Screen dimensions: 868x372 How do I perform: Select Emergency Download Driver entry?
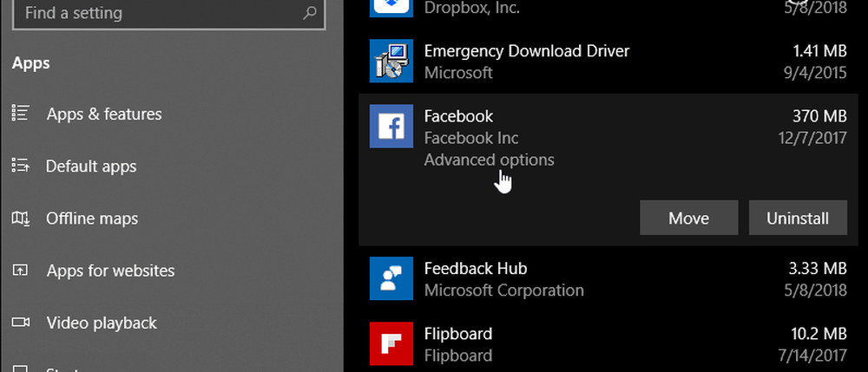click(608, 62)
